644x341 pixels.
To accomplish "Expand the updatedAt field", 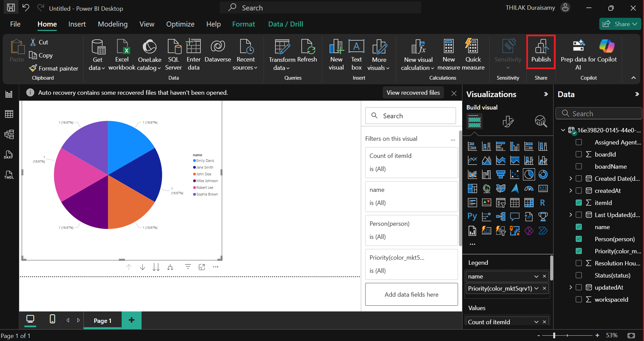I will pos(571,287).
